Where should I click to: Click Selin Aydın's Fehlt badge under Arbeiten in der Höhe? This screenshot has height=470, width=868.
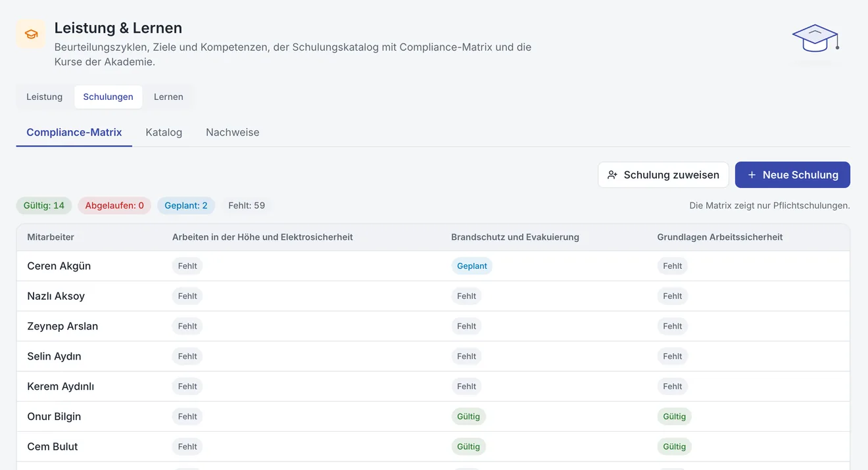(187, 357)
